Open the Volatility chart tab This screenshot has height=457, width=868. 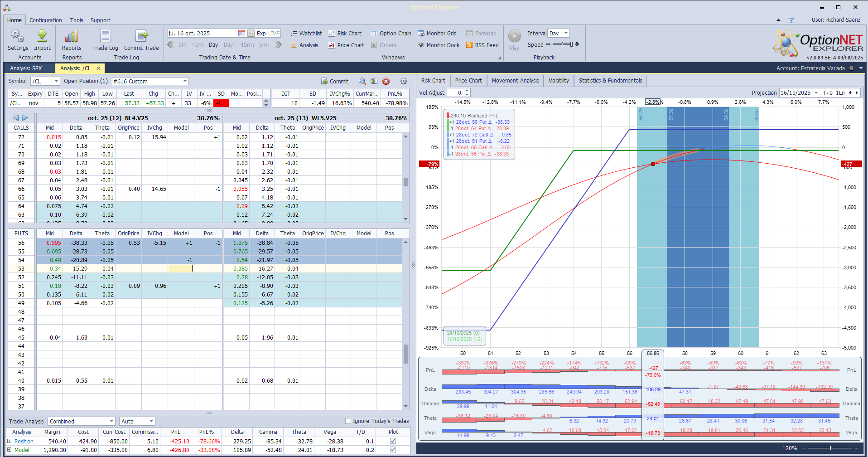click(x=559, y=81)
